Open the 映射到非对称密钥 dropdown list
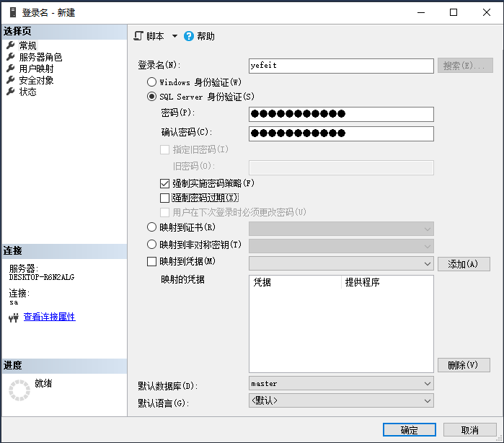504x443 pixels. click(341, 246)
